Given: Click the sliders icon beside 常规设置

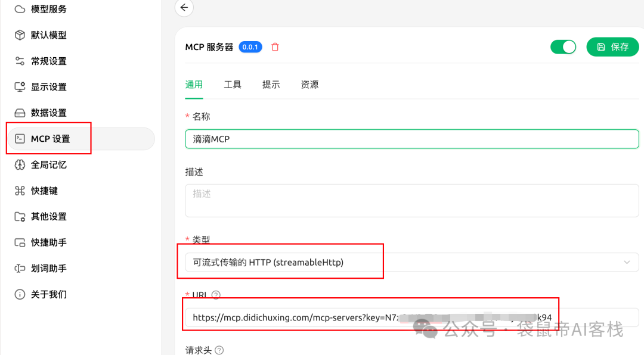Looking at the screenshot, I should coord(20,61).
